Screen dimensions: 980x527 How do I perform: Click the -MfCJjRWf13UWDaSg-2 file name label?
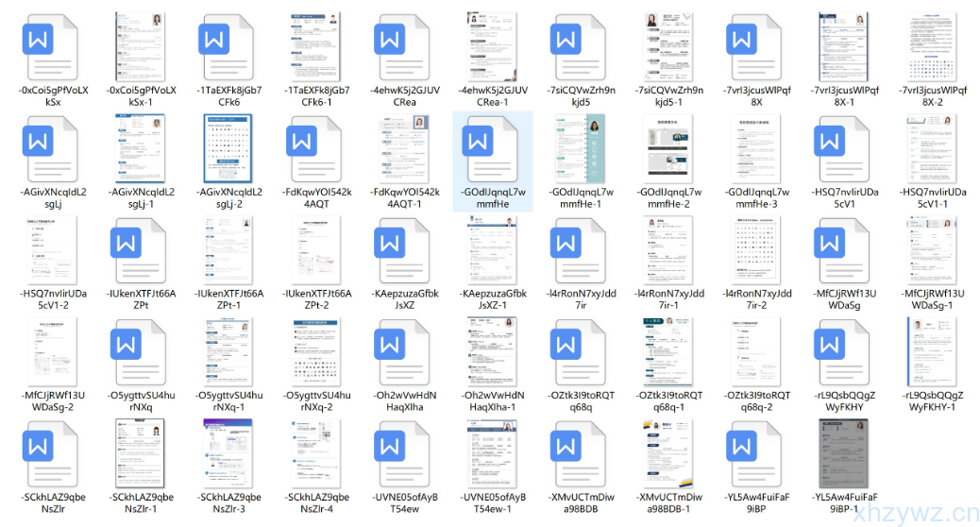[53, 400]
